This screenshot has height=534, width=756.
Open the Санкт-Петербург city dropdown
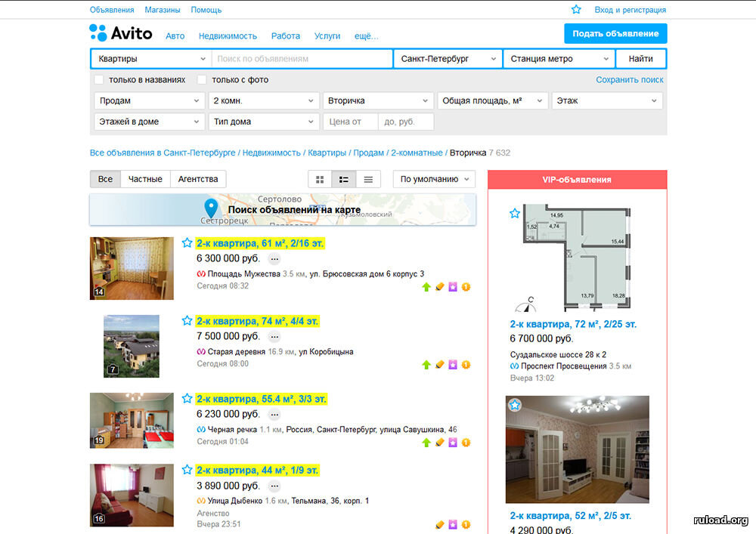tap(448, 59)
